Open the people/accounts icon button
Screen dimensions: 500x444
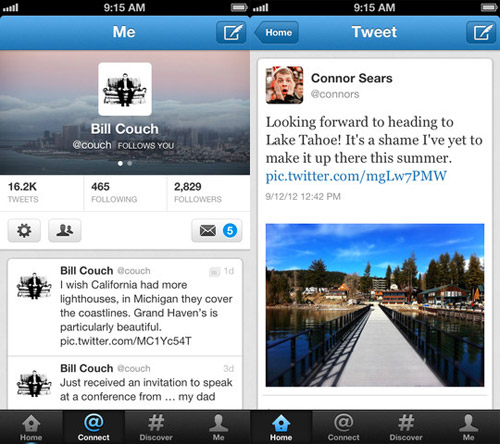(65, 230)
